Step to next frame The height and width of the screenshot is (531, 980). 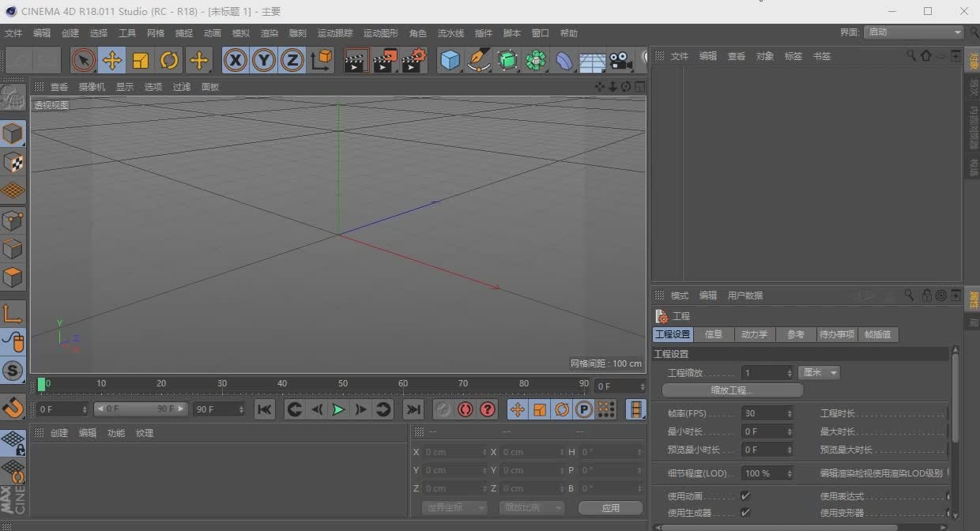pos(360,409)
